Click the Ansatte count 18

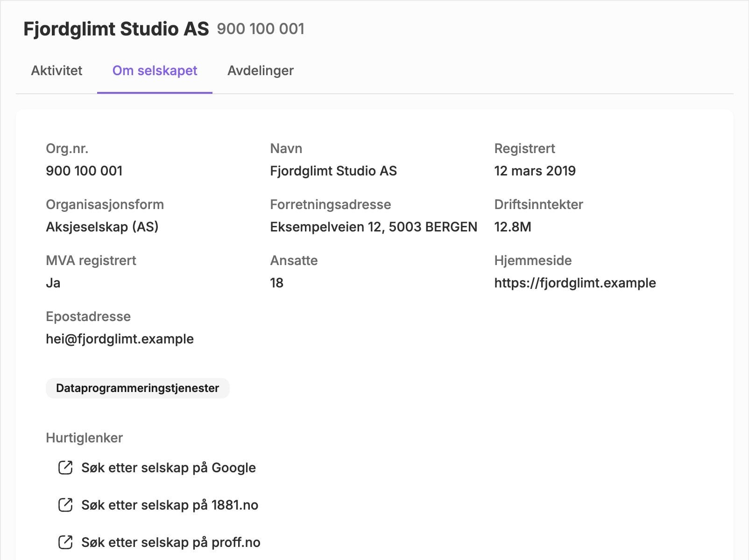(276, 283)
